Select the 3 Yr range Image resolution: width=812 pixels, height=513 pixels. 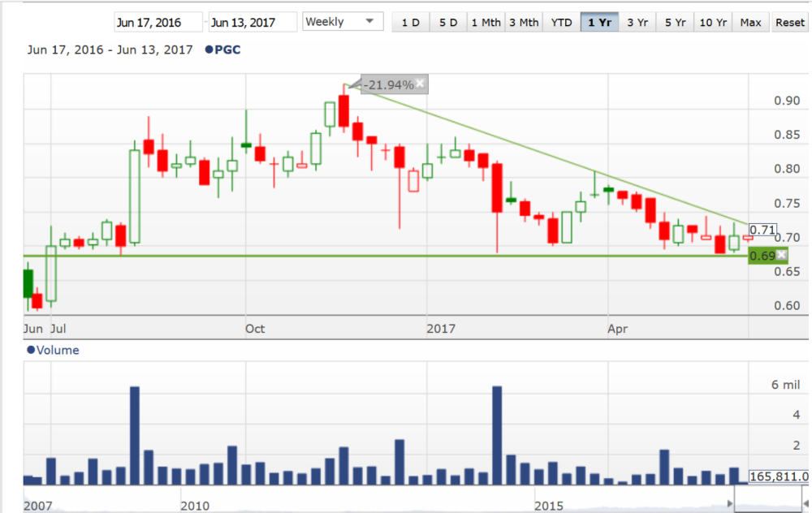point(637,22)
